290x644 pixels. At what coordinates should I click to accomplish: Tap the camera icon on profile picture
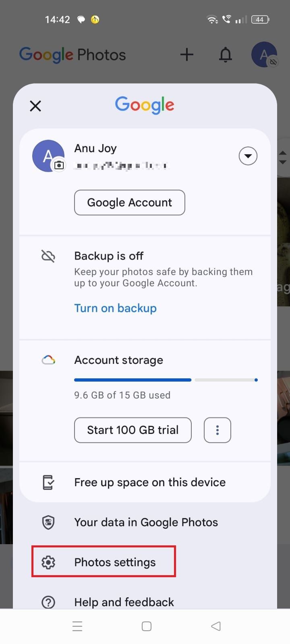pos(59,165)
